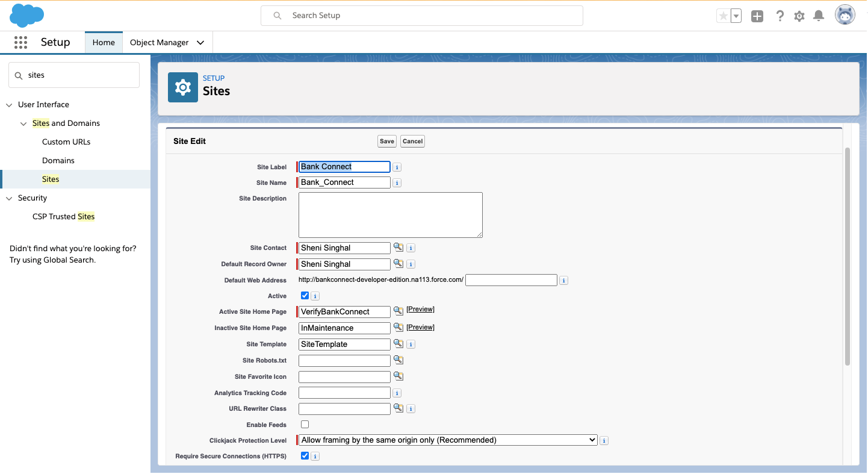The width and height of the screenshot is (868, 474).
Task: Open the Site Favorite Icon lookup icon
Action: tap(398, 376)
